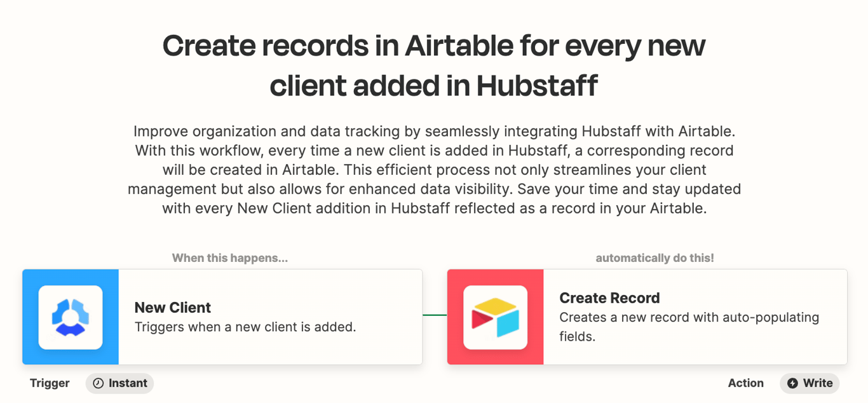Screen dimensions: 868x403
Task: Select the clock icon in the Instant badge
Action: click(x=98, y=383)
